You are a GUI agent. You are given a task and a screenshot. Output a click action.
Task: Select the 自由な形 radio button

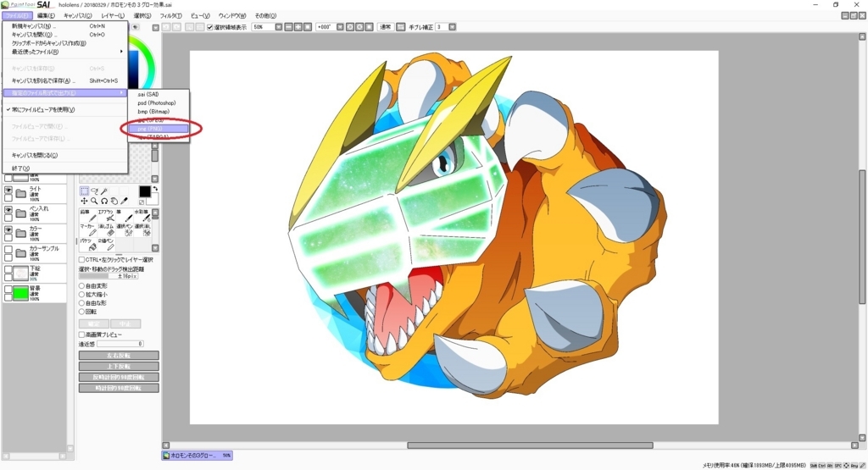click(81, 303)
